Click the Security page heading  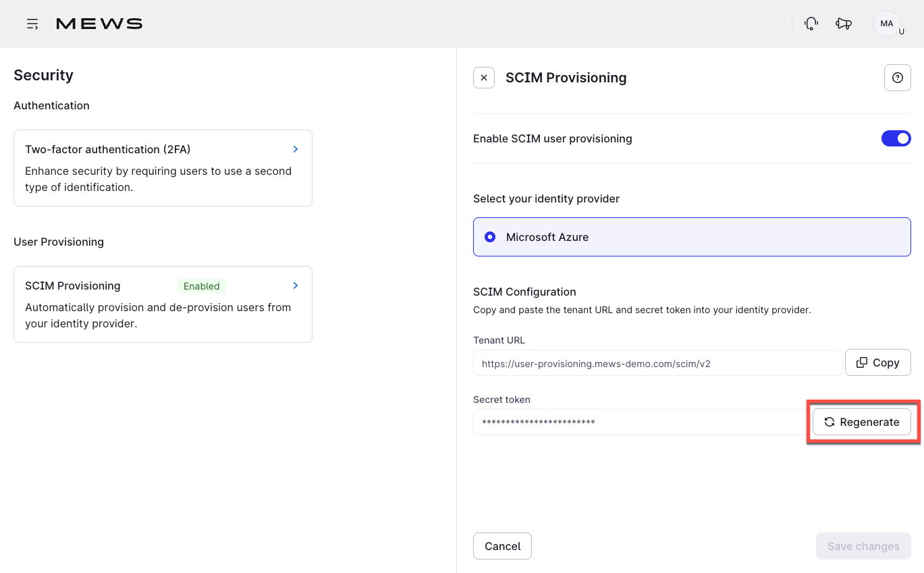coord(44,75)
